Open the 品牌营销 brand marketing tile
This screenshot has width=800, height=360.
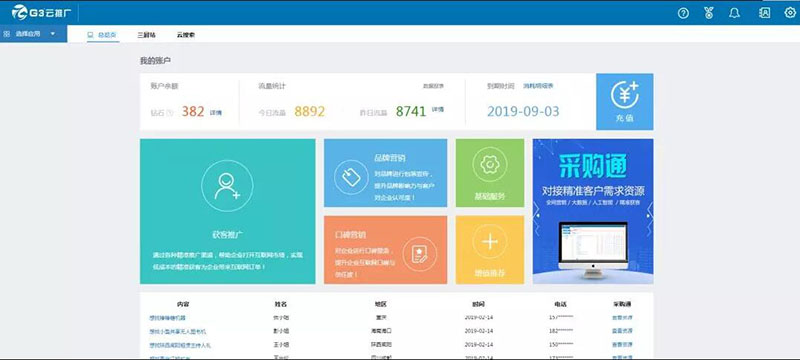(385, 173)
